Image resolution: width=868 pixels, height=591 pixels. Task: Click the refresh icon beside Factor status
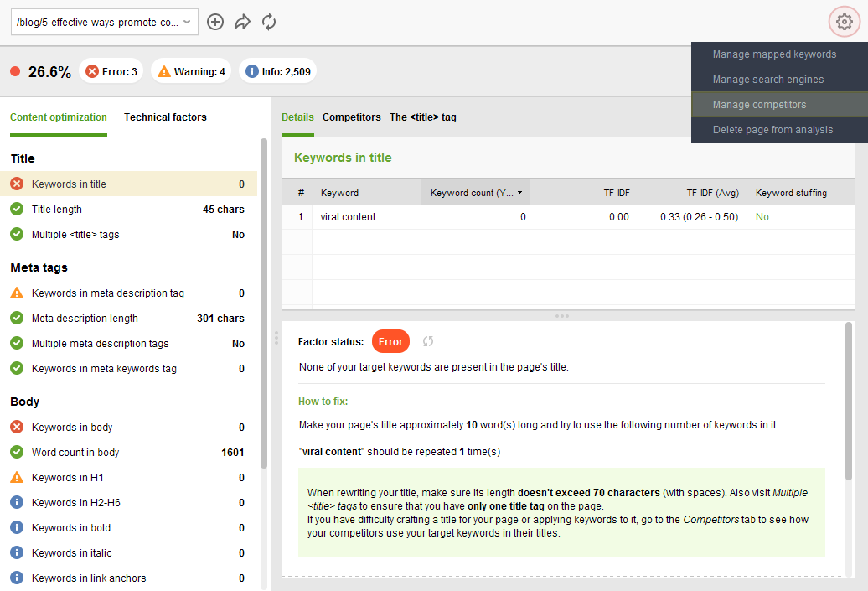pos(428,341)
